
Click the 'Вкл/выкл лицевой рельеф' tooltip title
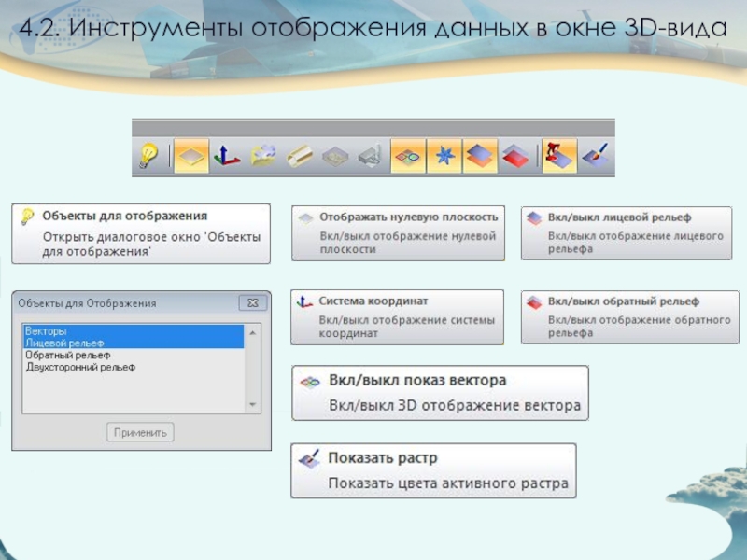tap(619, 217)
